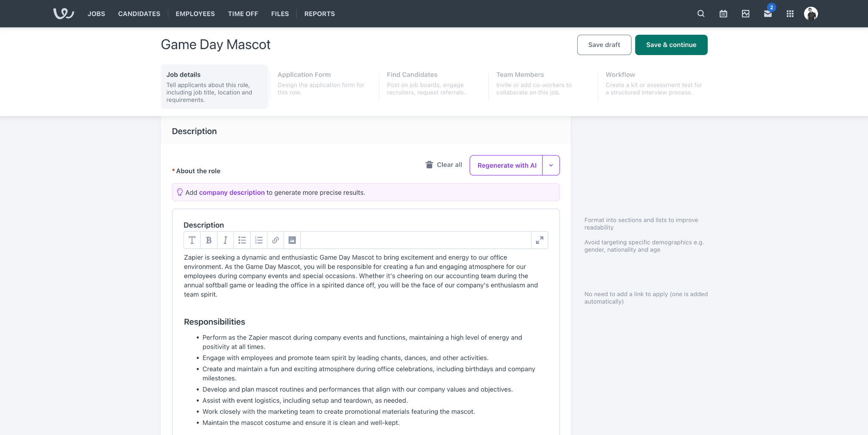Screen dimensions: 868x435
Task: Open the Employees menu
Action: tap(195, 14)
